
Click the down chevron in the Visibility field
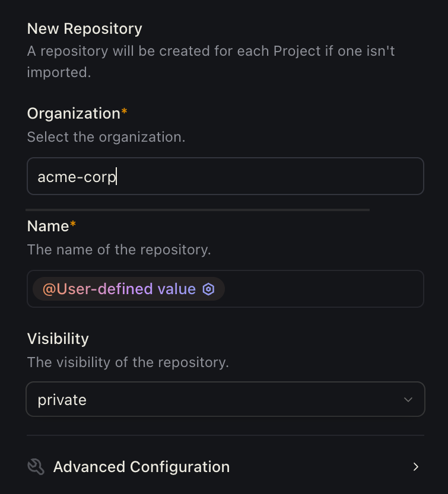click(408, 400)
